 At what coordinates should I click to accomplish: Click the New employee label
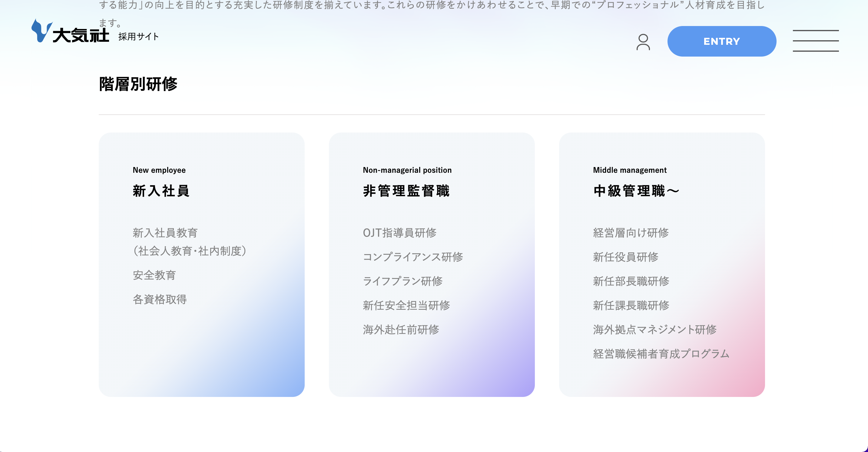click(x=159, y=170)
